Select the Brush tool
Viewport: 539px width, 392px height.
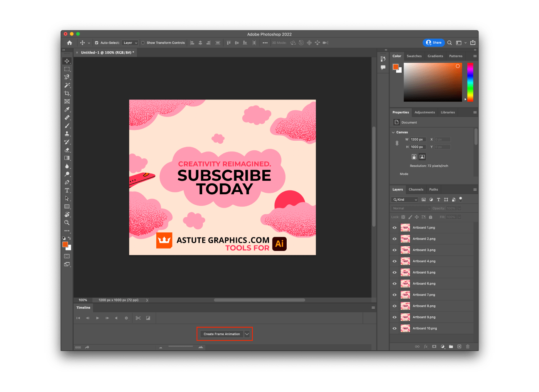pyautogui.click(x=67, y=125)
